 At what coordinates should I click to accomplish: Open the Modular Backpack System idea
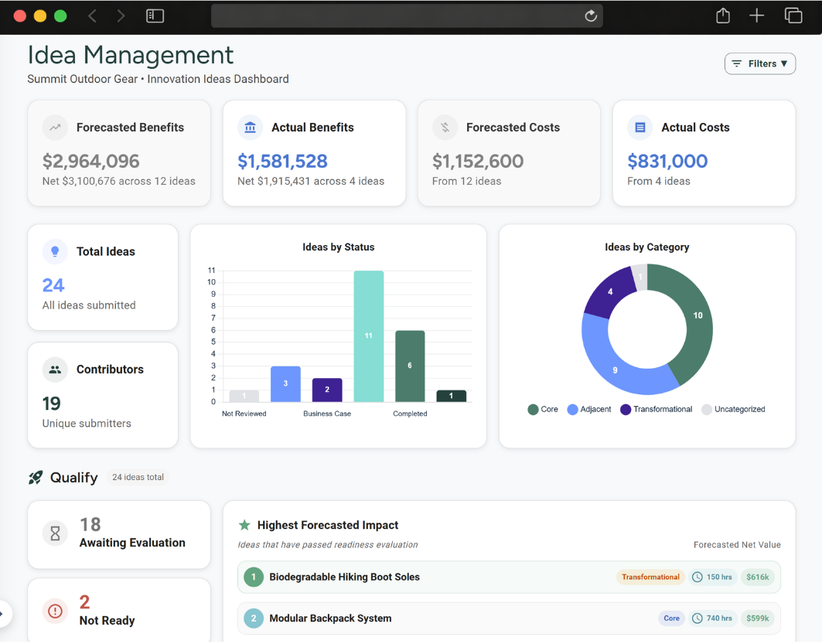pyautogui.click(x=509, y=618)
